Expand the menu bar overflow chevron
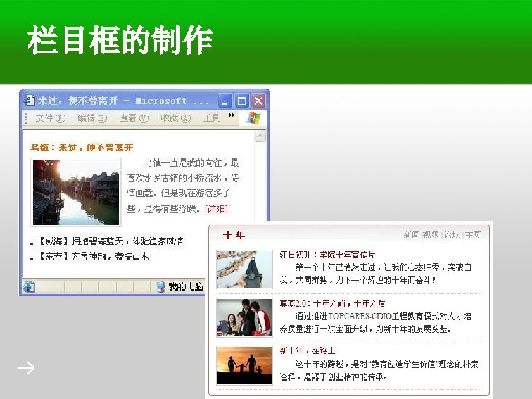Screen dimensions: 532x399 pyautogui.click(x=231, y=115)
